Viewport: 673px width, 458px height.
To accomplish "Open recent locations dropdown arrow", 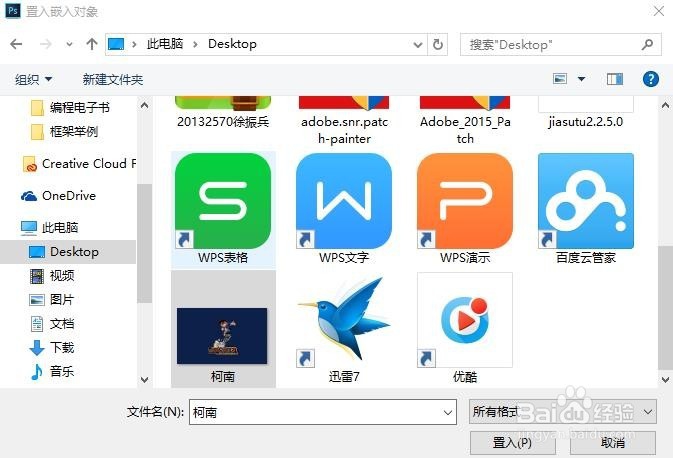I will tap(69, 44).
